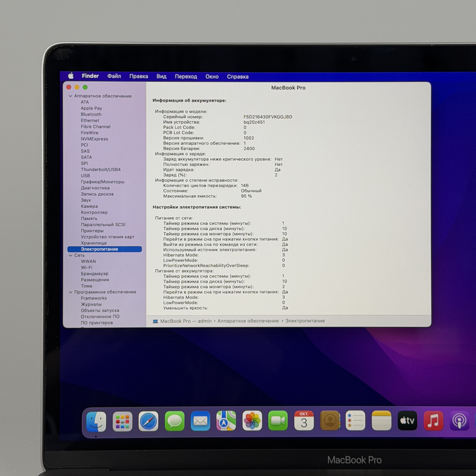Launch Messages app in dock
The image size is (476, 476).
175,421
